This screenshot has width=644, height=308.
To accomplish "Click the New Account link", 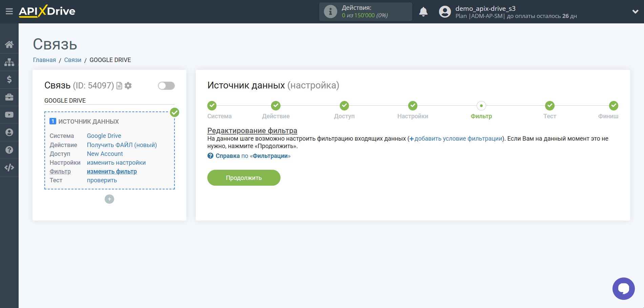I will [105, 154].
